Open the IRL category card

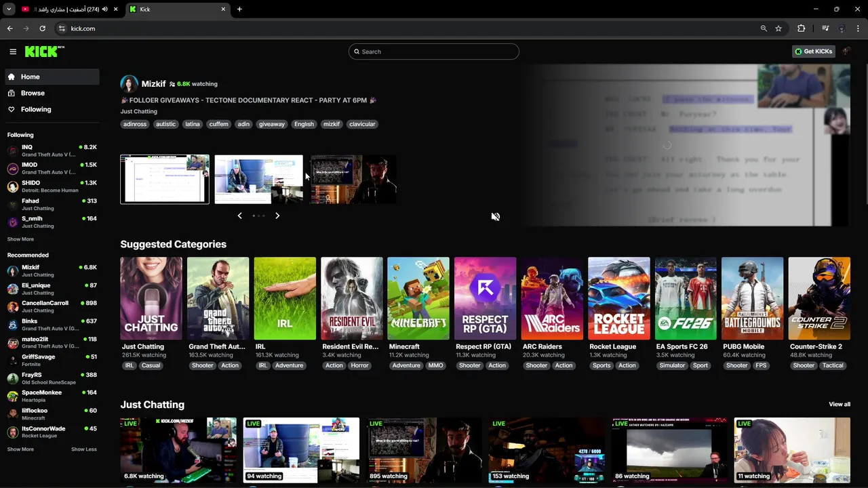point(285,298)
